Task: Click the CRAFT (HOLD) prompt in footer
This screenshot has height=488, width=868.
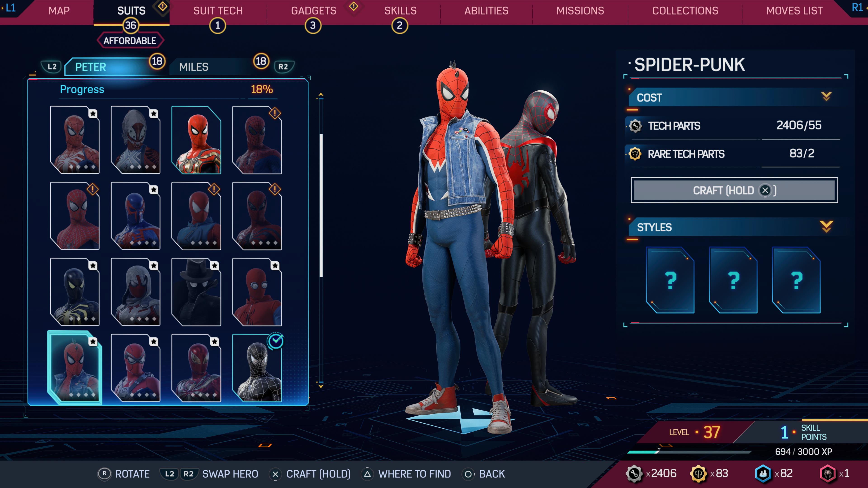Action: click(310, 474)
